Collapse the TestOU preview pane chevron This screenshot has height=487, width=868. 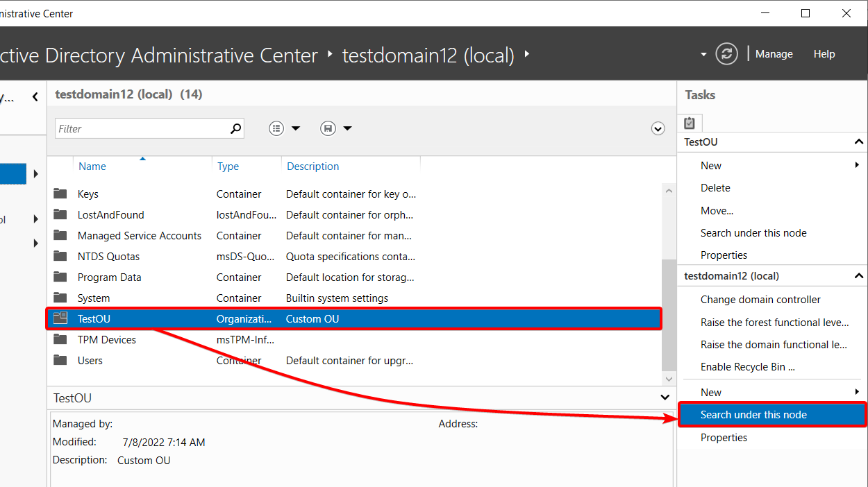click(666, 397)
